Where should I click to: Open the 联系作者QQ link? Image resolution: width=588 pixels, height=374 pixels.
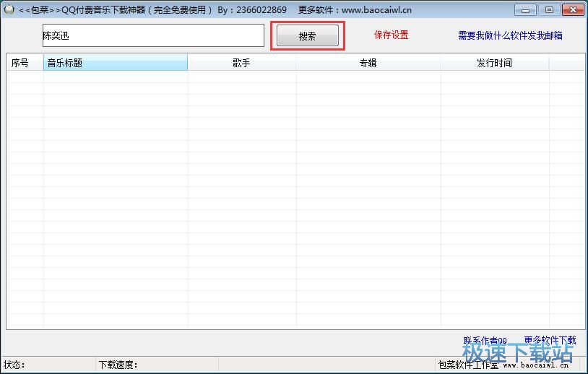pyautogui.click(x=485, y=340)
